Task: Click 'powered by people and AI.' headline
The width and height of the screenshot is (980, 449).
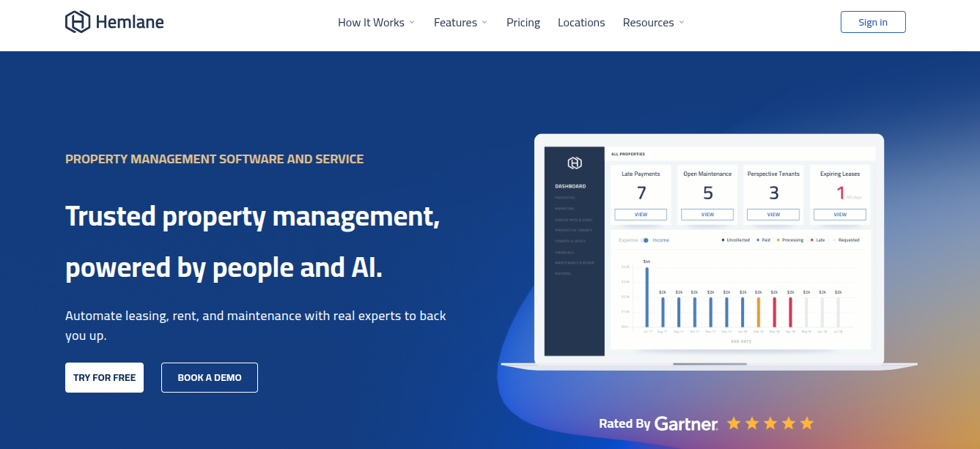Action: pyautogui.click(x=224, y=268)
